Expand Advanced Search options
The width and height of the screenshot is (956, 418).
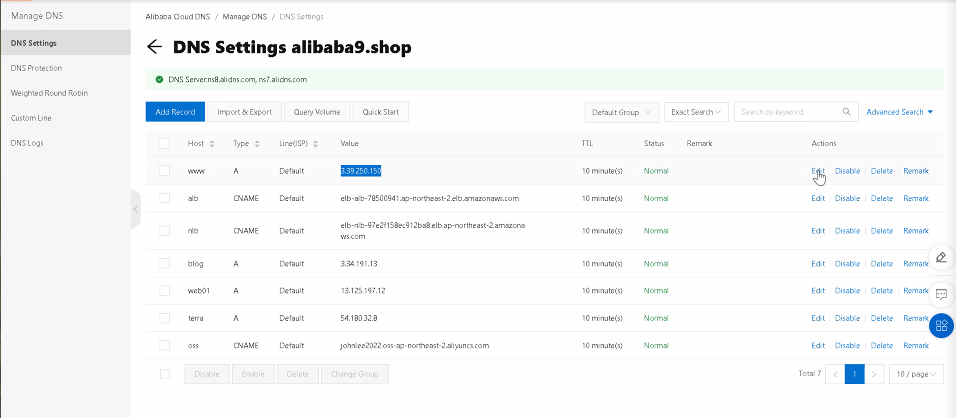pyautogui.click(x=899, y=112)
